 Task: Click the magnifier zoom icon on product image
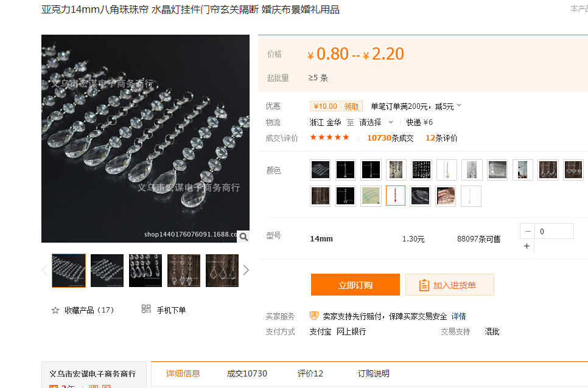point(242,237)
